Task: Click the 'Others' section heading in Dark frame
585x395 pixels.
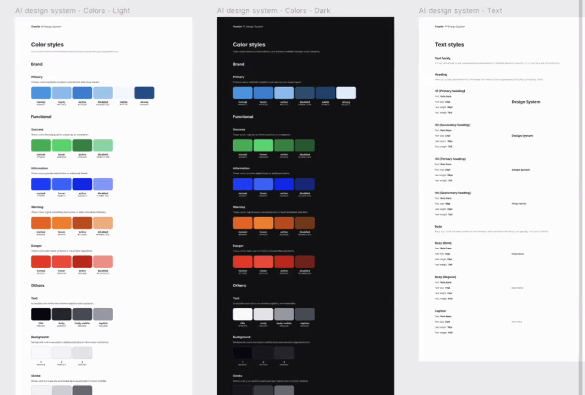Action: pos(240,285)
